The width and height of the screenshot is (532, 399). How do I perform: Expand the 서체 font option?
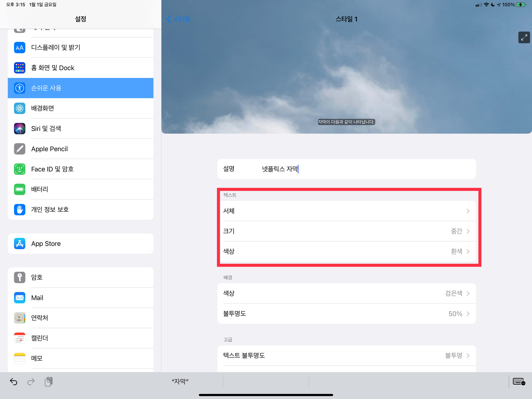coord(346,211)
